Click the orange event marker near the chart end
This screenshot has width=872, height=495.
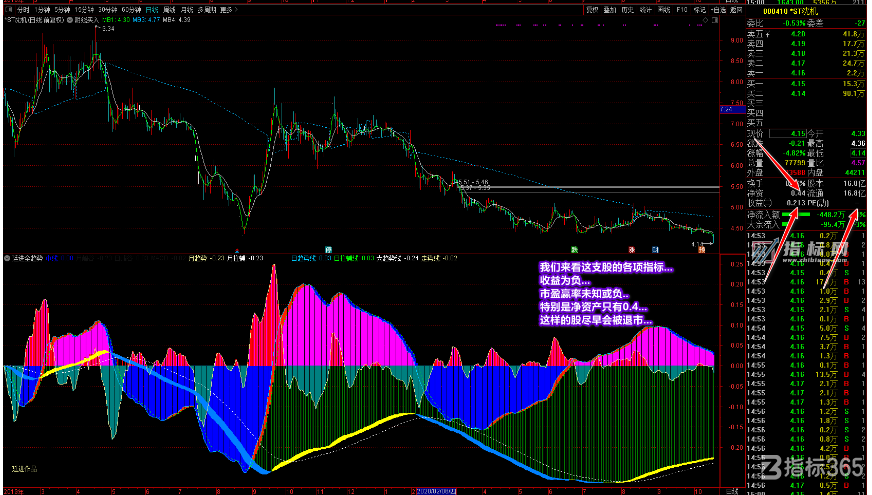(702, 250)
